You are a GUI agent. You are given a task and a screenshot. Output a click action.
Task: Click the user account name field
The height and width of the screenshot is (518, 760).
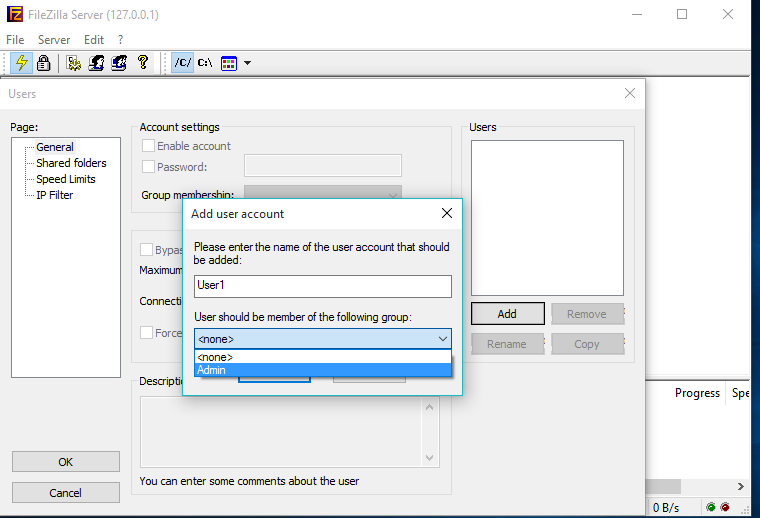click(x=322, y=286)
